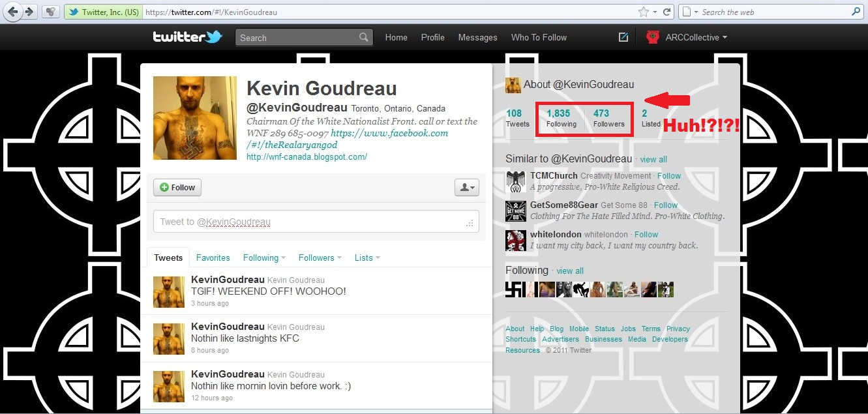Reload the page with the refresh icon
The width and height of the screenshot is (868, 414).
click(x=667, y=12)
